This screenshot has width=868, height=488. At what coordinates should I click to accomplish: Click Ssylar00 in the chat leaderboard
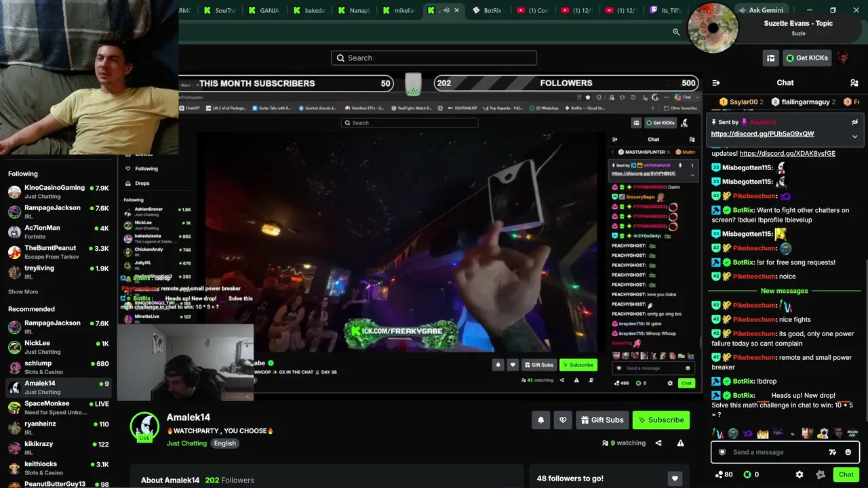point(741,102)
